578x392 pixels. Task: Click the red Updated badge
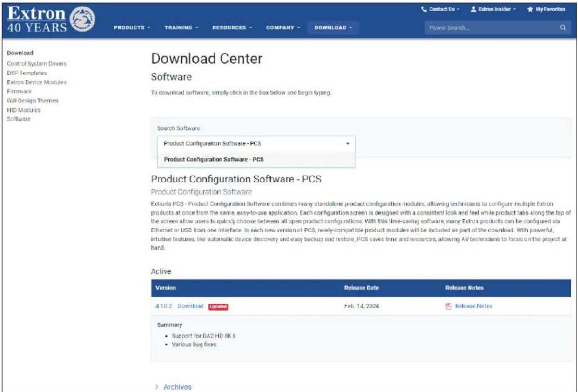(218, 306)
